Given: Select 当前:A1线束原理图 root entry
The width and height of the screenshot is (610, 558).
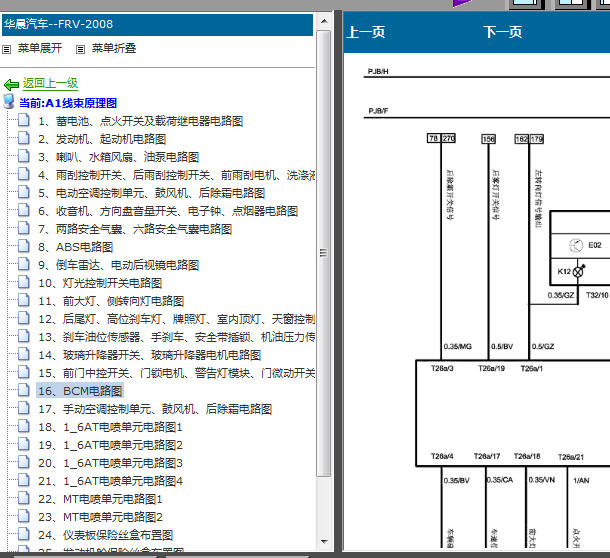Looking at the screenshot, I should (x=68, y=102).
